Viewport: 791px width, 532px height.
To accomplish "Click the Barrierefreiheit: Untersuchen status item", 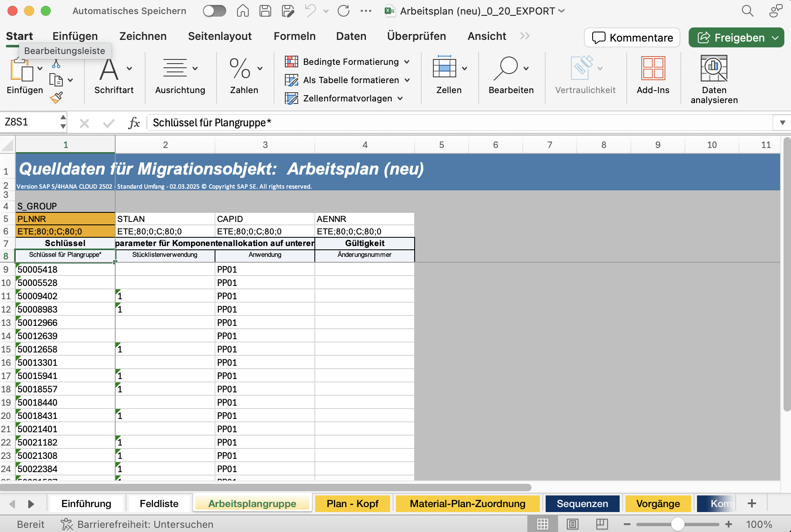I will click(x=137, y=524).
